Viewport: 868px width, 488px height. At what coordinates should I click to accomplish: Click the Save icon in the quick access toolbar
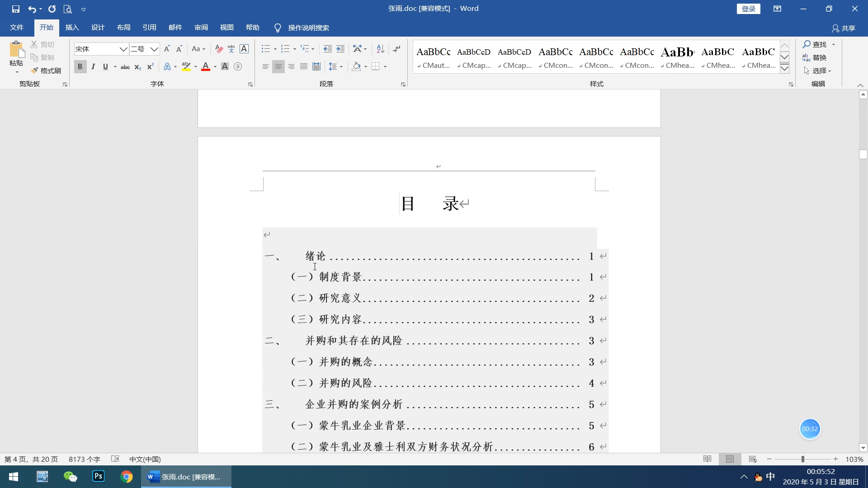coord(15,9)
